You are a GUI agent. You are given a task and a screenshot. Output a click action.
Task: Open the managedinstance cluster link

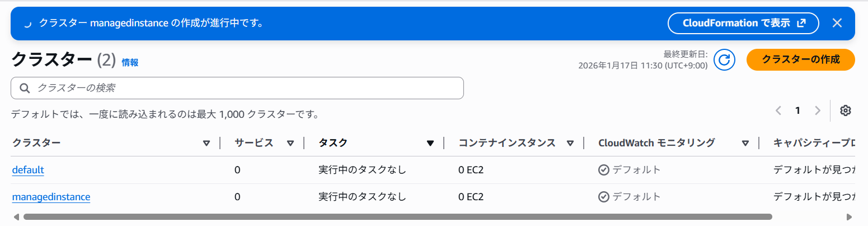point(51,197)
